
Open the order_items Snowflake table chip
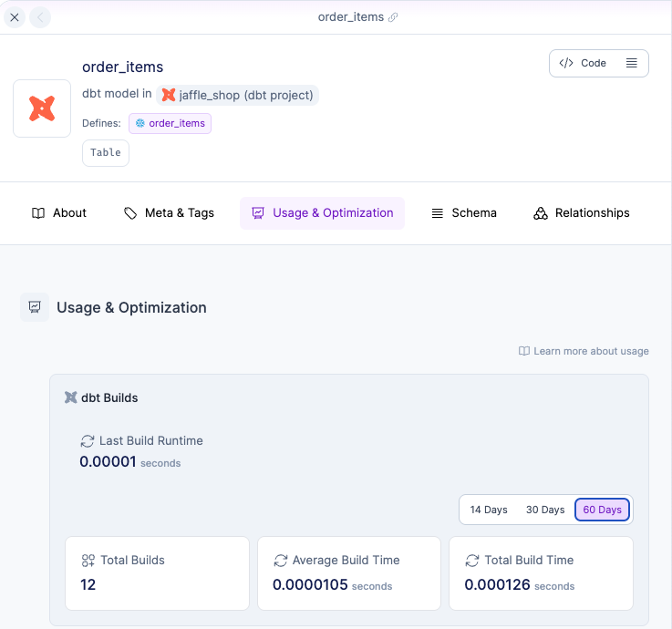[x=170, y=123]
